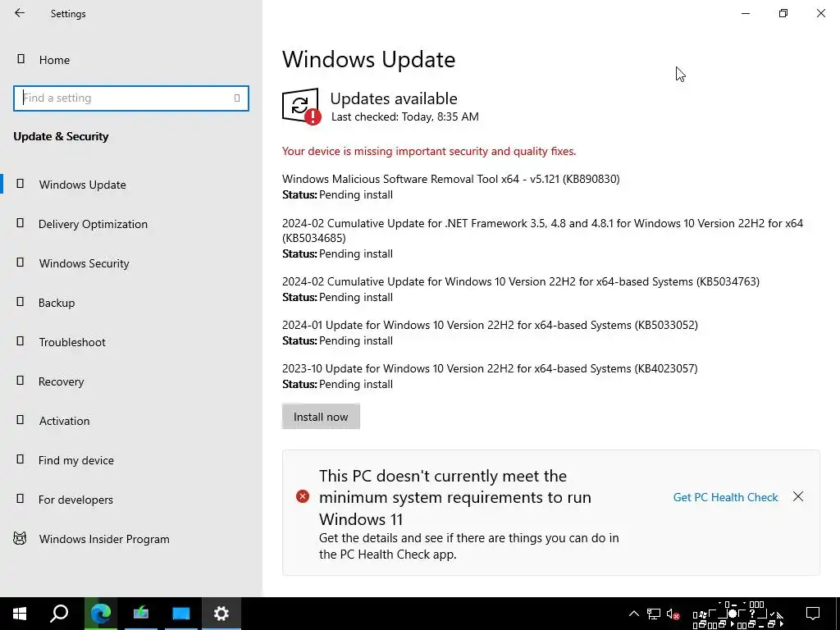Viewport: 840px width, 630px height.
Task: Minimize the Settings window
Action: [x=746, y=13]
